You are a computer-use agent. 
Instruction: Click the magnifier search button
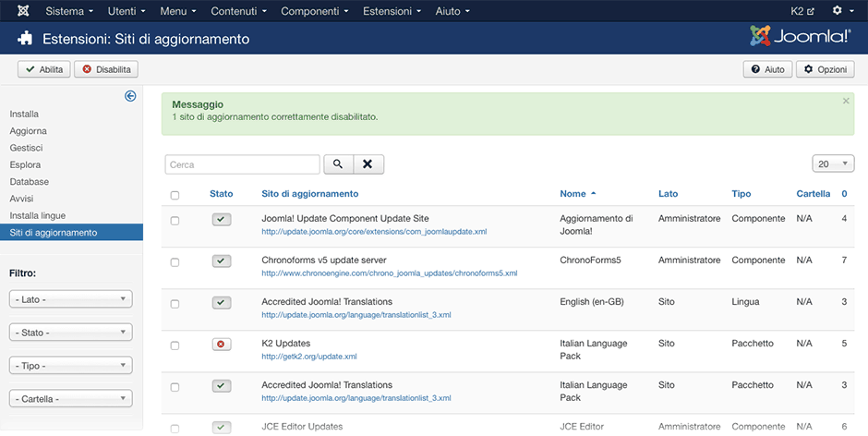(337, 164)
